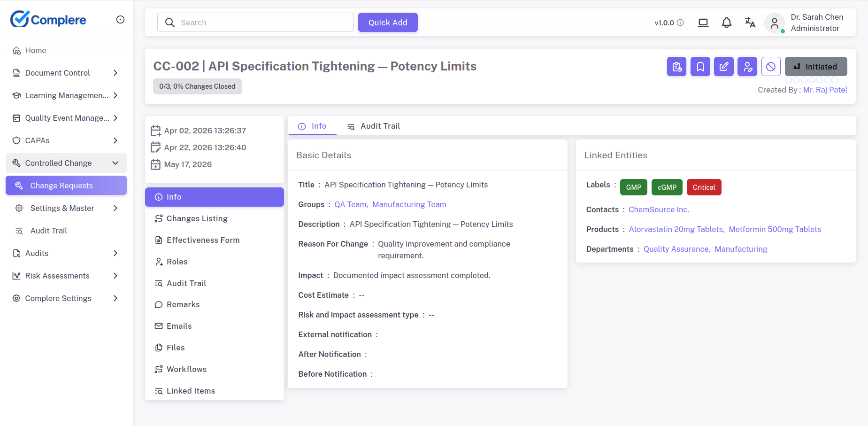
Task: Bookmark this change request
Action: [x=700, y=67]
